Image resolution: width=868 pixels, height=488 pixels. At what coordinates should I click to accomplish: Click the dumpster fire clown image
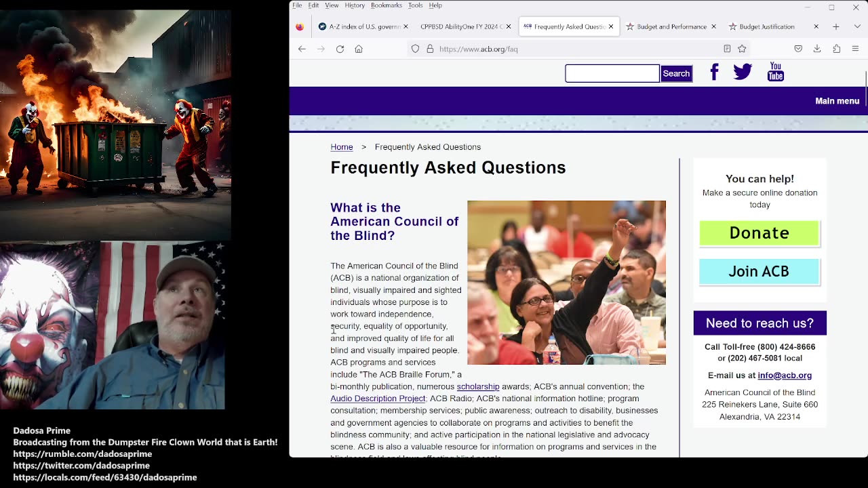pos(115,125)
